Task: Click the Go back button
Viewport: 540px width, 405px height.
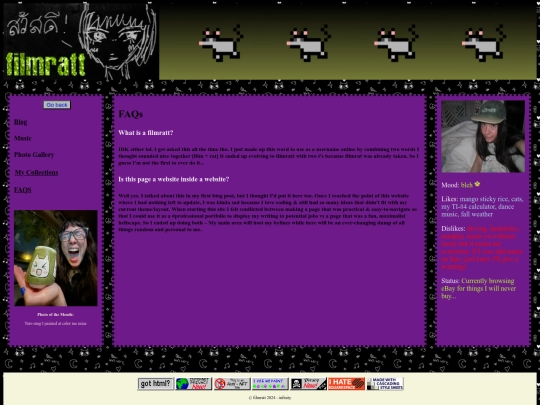Action: point(57,105)
